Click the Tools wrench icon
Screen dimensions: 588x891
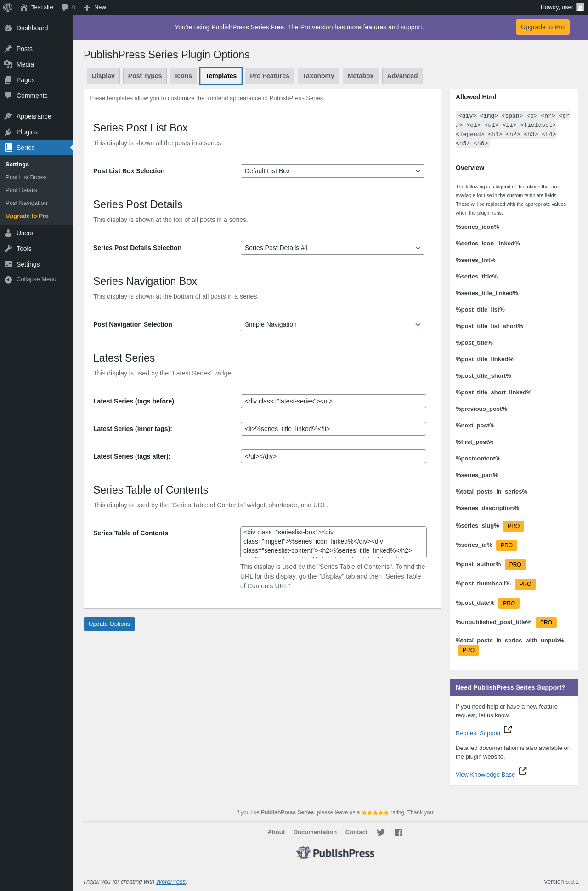point(8,249)
